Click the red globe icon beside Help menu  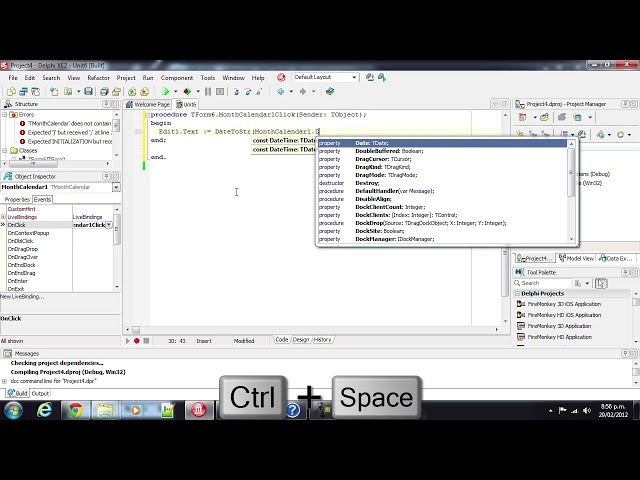281,78
